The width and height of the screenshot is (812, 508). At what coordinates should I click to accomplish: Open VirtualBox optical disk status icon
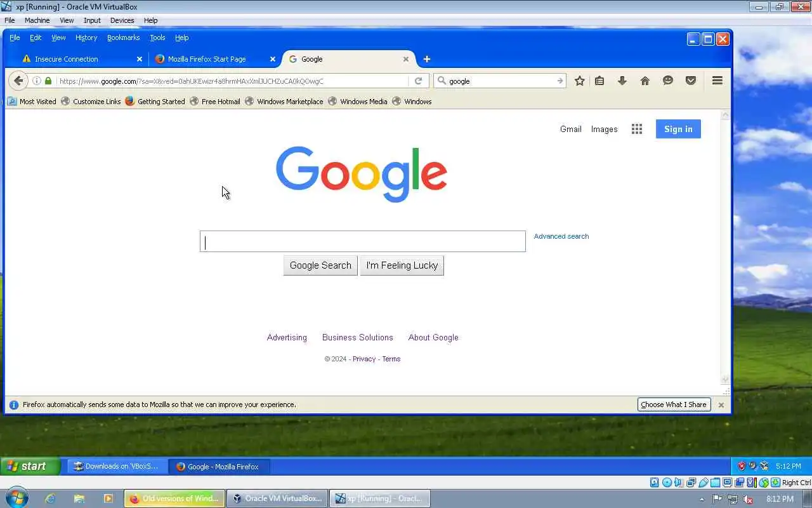(667, 483)
